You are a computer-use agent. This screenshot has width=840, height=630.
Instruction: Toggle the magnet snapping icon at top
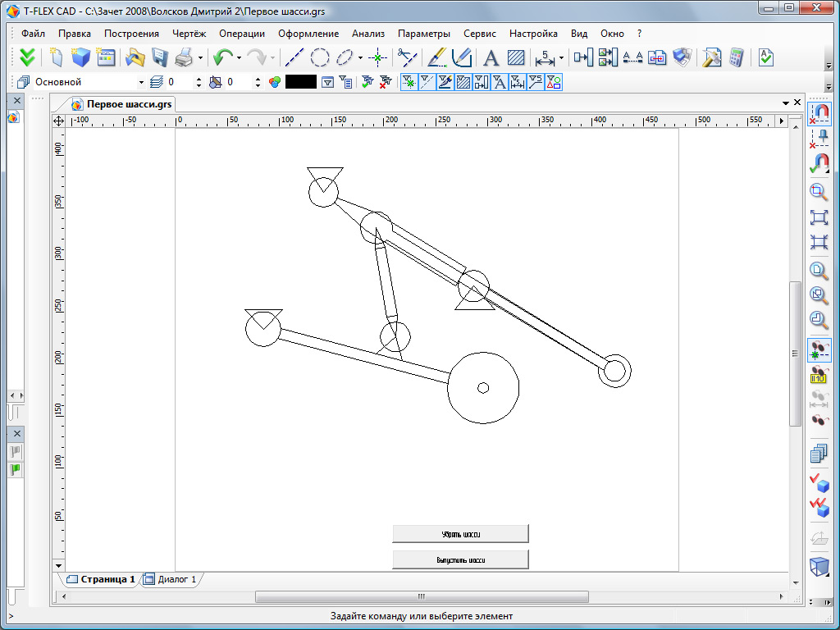(x=819, y=113)
